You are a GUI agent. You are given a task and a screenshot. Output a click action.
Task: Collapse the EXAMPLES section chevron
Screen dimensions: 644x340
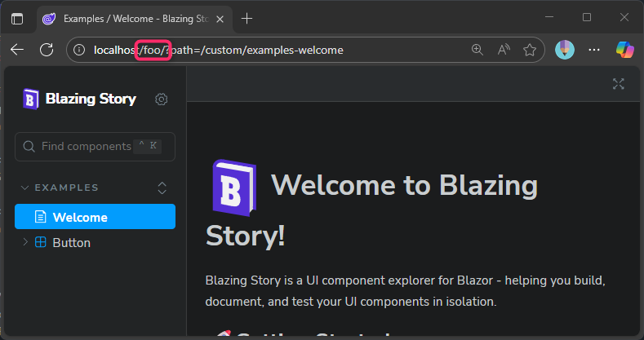[x=25, y=188]
